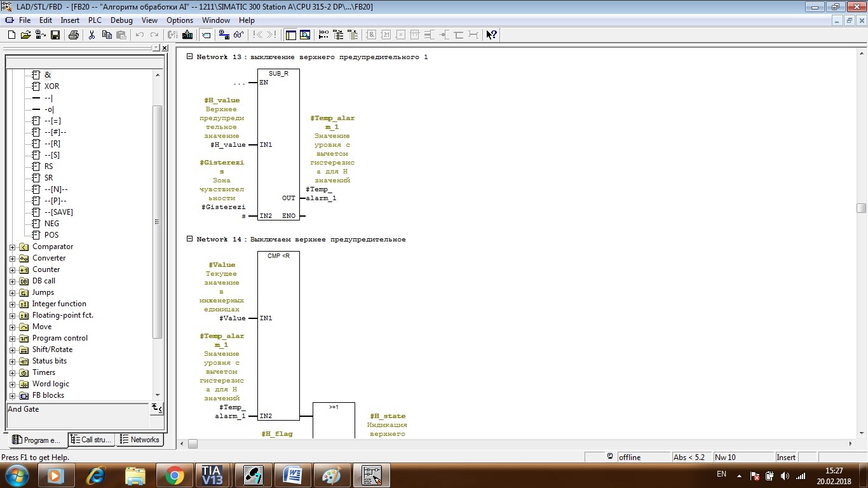Select the NEG edge element
Screen dimensions: 868x488
click(51, 224)
